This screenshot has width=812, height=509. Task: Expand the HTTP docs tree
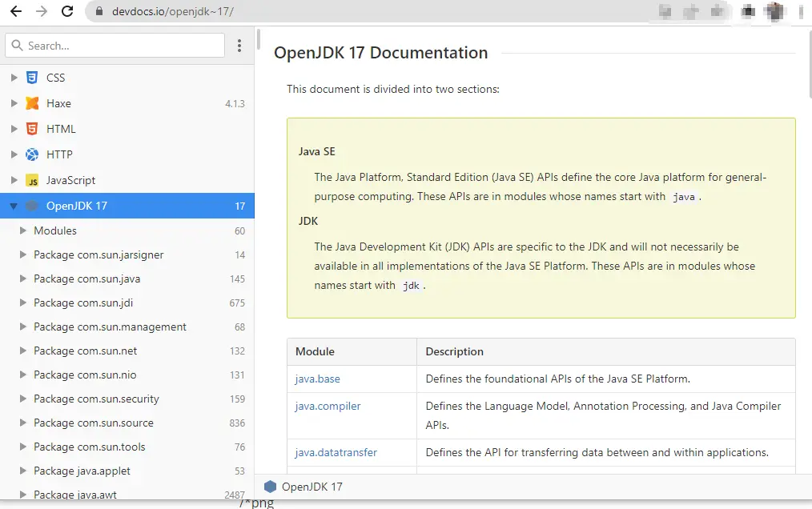14,154
